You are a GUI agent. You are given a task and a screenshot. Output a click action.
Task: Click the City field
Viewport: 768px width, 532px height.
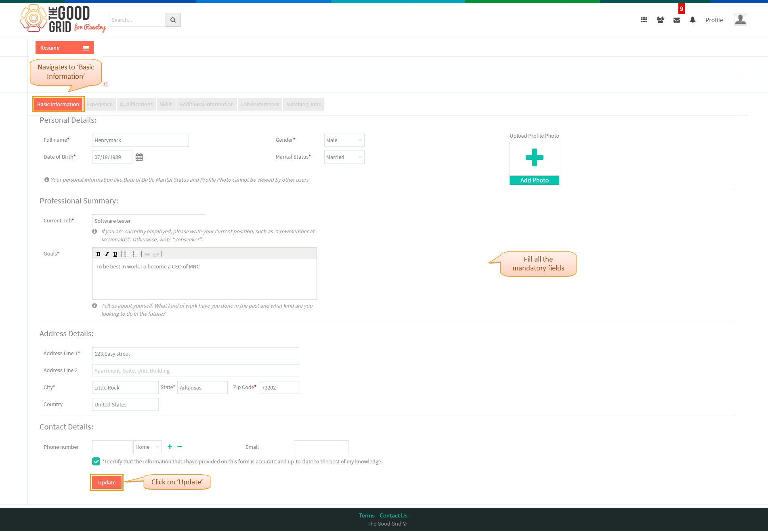click(125, 387)
